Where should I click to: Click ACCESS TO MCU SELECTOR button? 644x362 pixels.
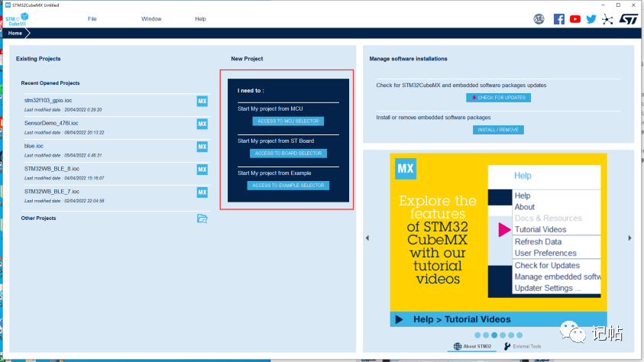[x=288, y=121]
